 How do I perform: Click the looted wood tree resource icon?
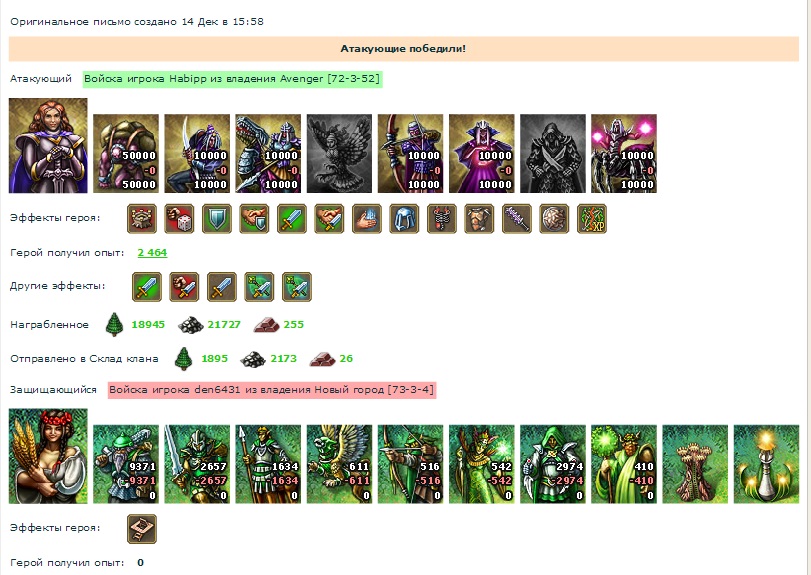114,325
